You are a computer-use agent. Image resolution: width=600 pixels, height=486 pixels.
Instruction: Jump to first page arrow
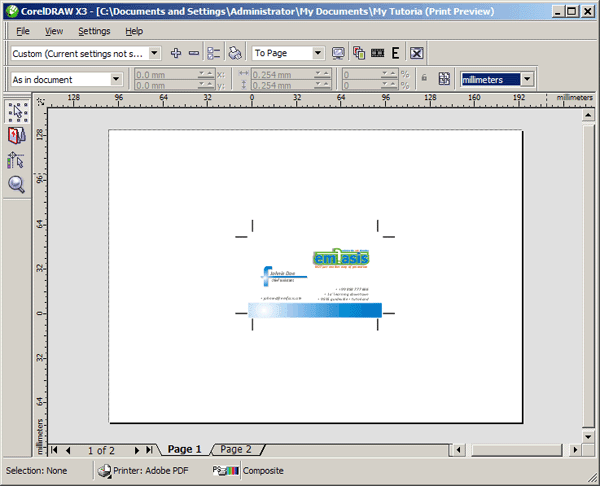(x=54, y=450)
